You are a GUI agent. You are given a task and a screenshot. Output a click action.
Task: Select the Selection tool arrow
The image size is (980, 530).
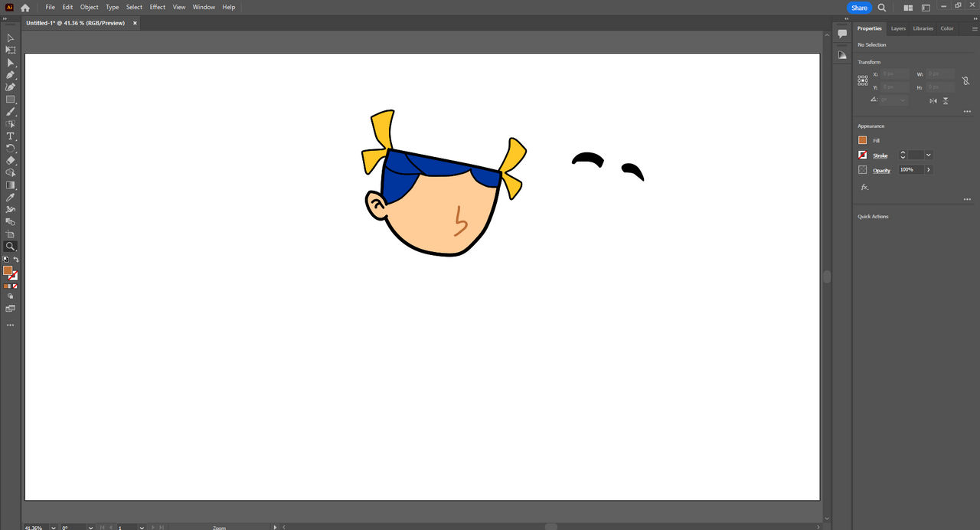click(11, 38)
